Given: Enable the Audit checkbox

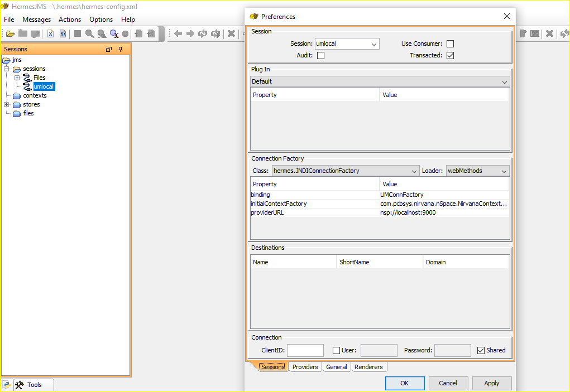Looking at the screenshot, I should click(x=320, y=56).
